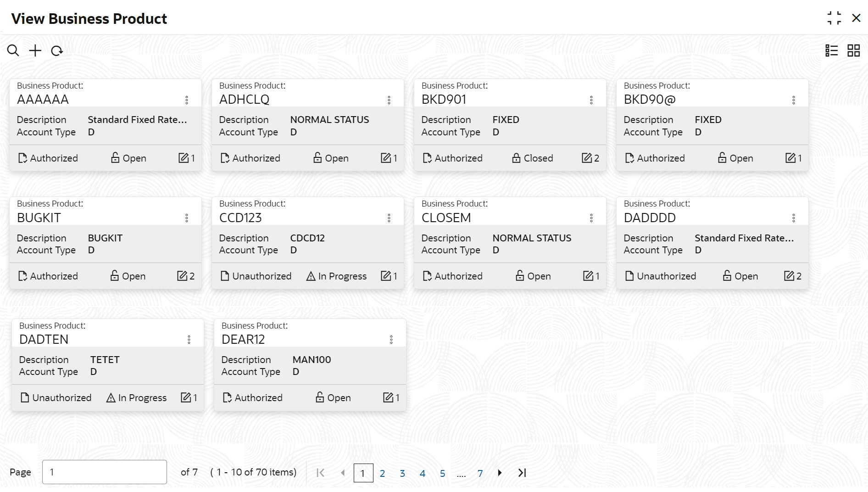The width and height of the screenshot is (868, 492).
Task: Switch to list view layout
Action: tap(831, 50)
